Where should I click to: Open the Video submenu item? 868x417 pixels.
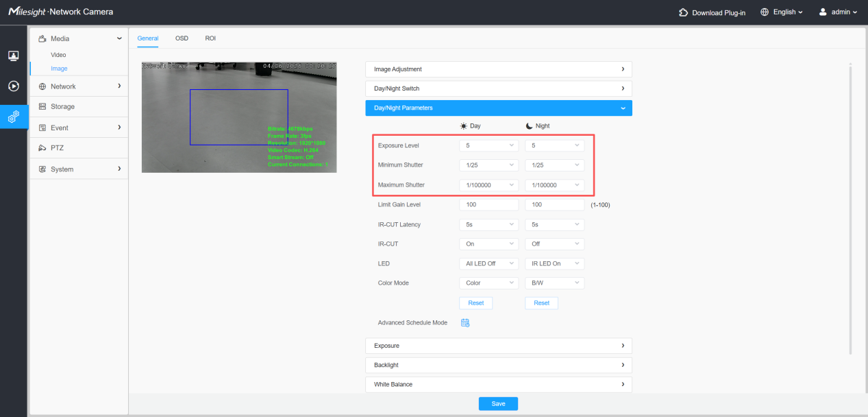pyautogui.click(x=58, y=55)
